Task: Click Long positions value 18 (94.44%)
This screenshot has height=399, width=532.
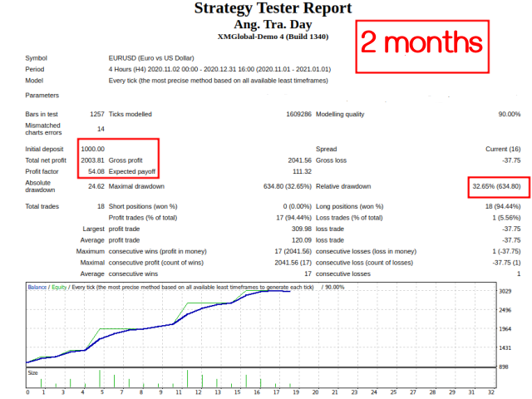Action: (503, 206)
